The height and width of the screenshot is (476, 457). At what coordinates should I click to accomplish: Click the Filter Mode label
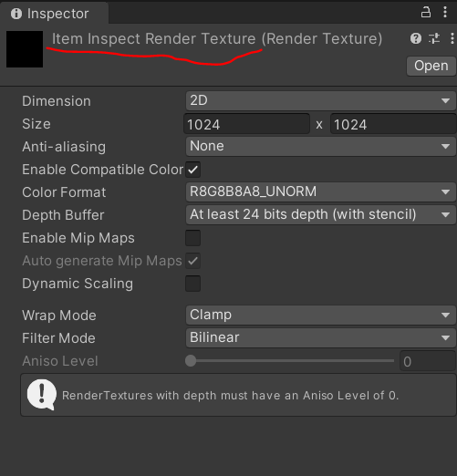[x=58, y=338]
